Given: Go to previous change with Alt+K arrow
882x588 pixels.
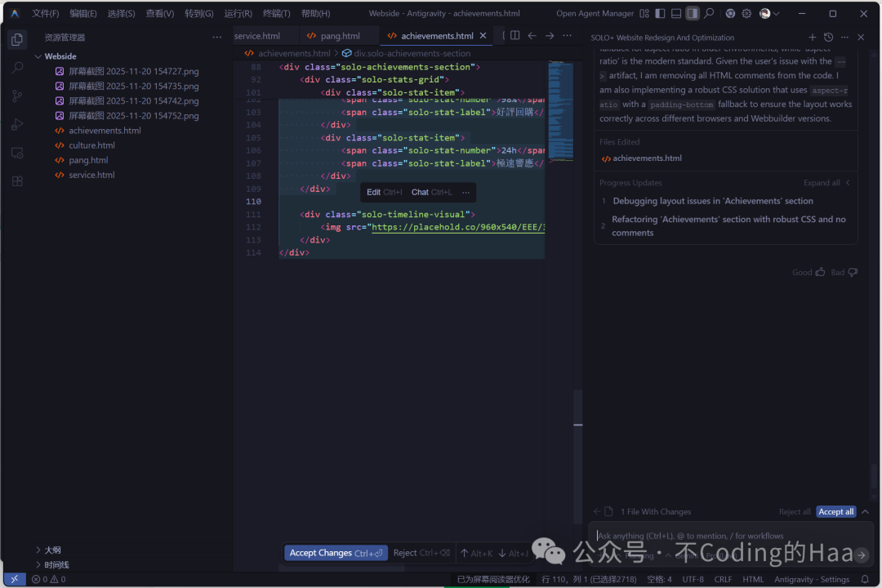Looking at the screenshot, I should coord(476,553).
